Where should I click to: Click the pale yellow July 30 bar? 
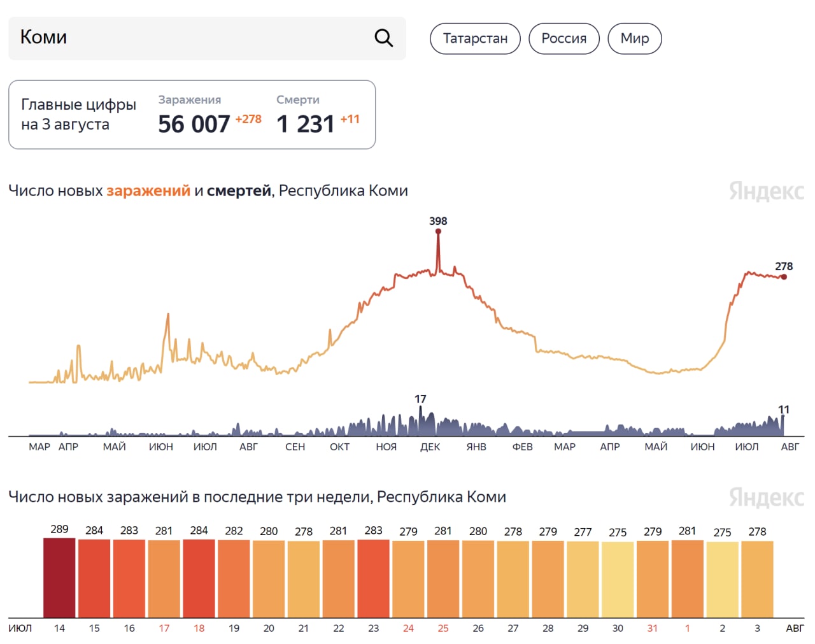coord(618,580)
